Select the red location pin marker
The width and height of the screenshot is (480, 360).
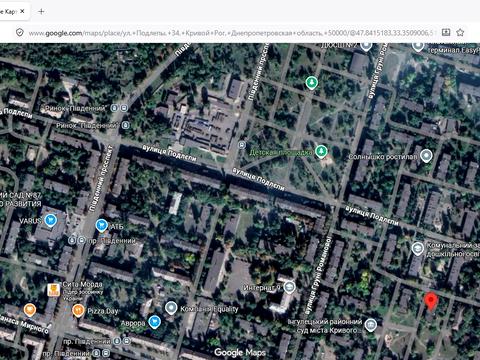pos(431,301)
